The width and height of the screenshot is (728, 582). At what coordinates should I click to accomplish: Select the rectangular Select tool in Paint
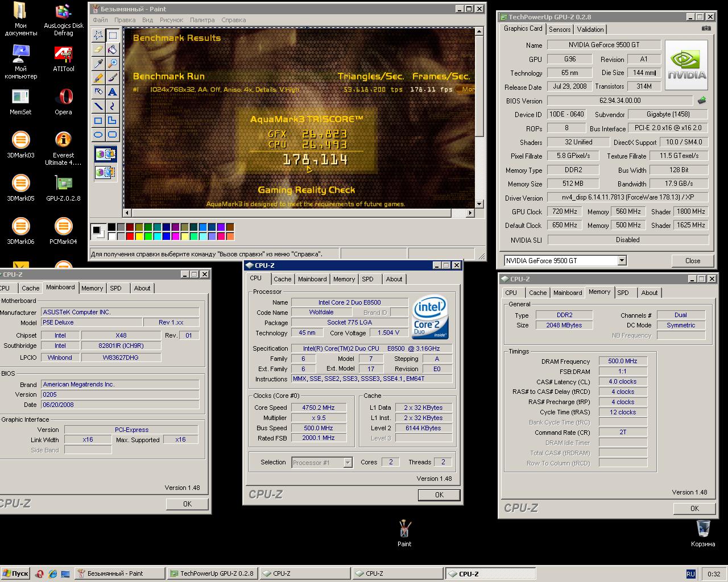pos(113,35)
